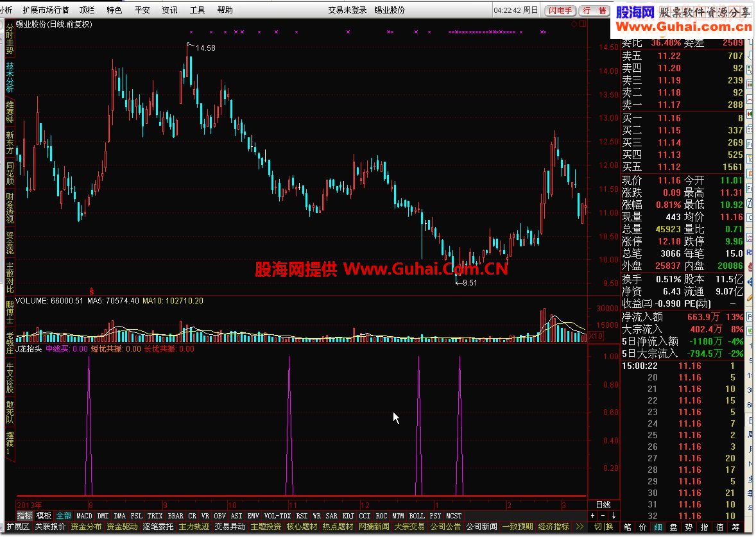The height and width of the screenshot is (537, 756).
Task: Open the 同花顺 sidebar tab
Action: coord(10,173)
